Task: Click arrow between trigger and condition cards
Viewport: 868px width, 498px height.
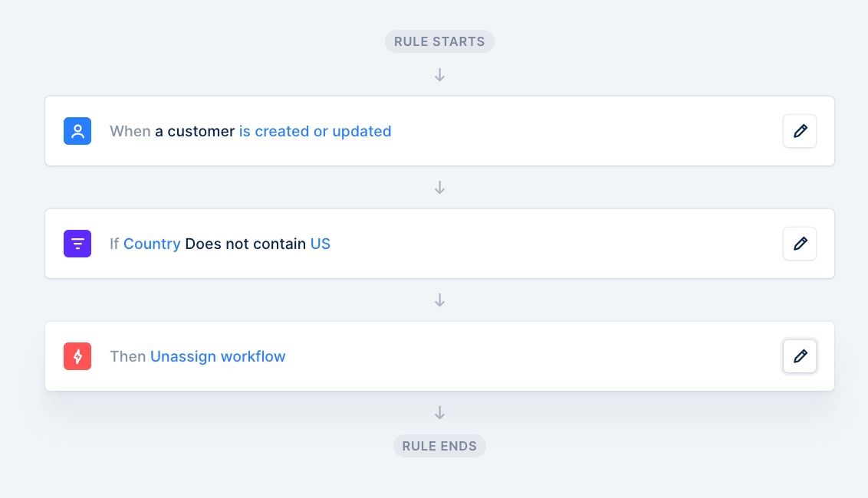Action: [x=439, y=188]
